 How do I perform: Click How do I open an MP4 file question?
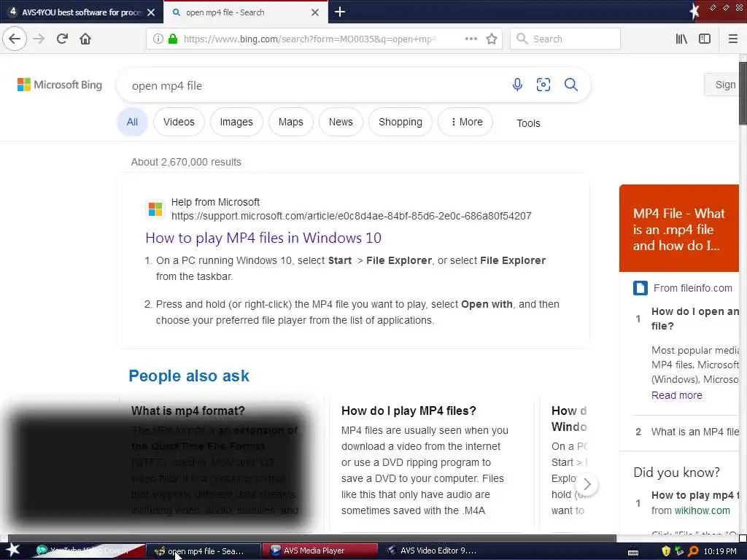[x=695, y=319]
